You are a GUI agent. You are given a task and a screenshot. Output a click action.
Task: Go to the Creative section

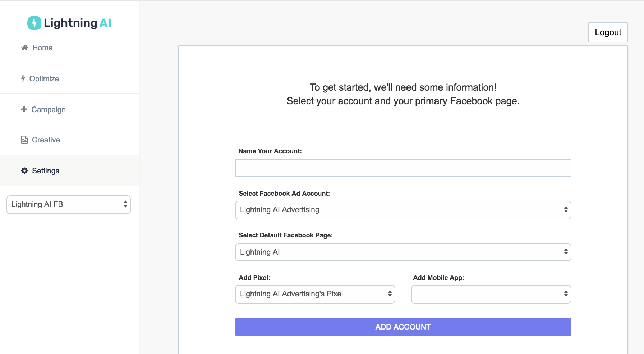pyautogui.click(x=46, y=140)
